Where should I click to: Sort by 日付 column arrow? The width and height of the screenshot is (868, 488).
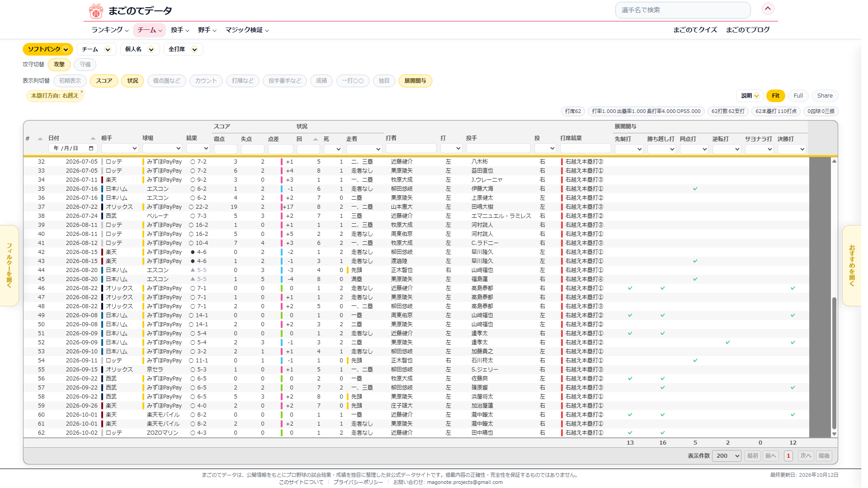tap(93, 139)
